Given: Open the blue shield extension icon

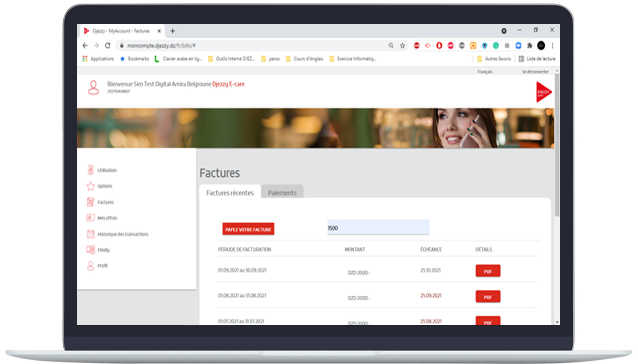Looking at the screenshot, I should [484, 45].
